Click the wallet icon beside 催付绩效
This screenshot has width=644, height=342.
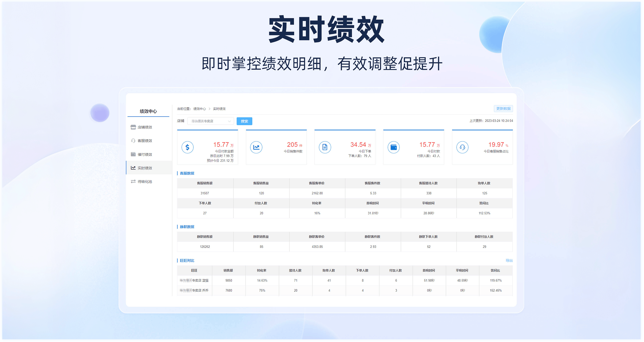click(x=133, y=154)
